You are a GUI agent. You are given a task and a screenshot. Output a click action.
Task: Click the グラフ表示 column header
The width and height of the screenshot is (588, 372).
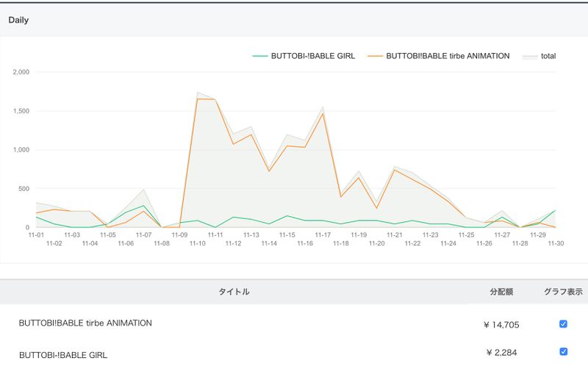563,292
